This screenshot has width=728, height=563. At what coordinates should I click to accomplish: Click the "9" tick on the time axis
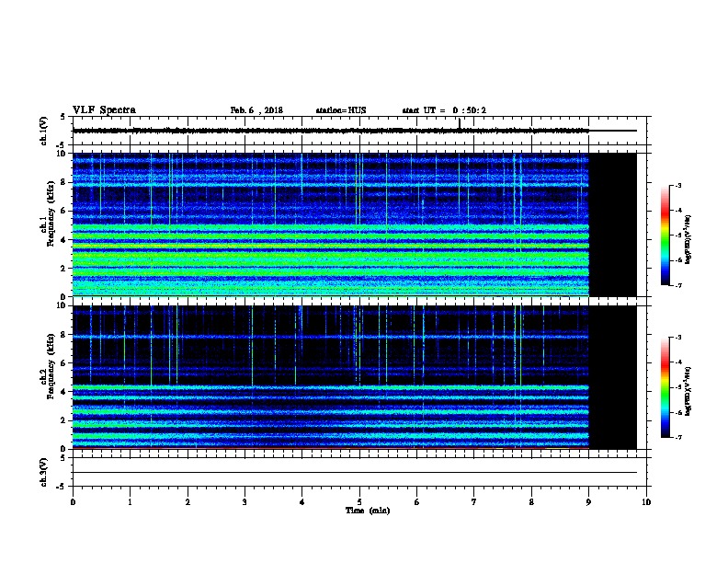click(588, 501)
